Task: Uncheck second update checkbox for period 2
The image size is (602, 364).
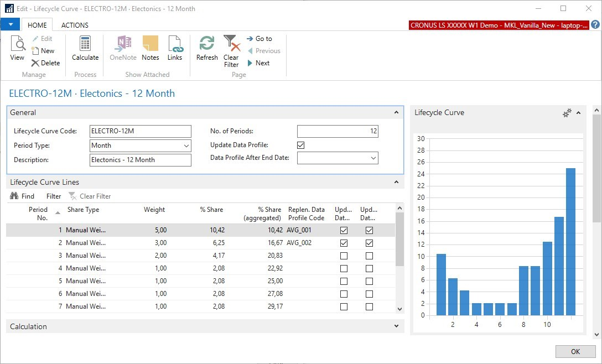Action: tap(369, 243)
